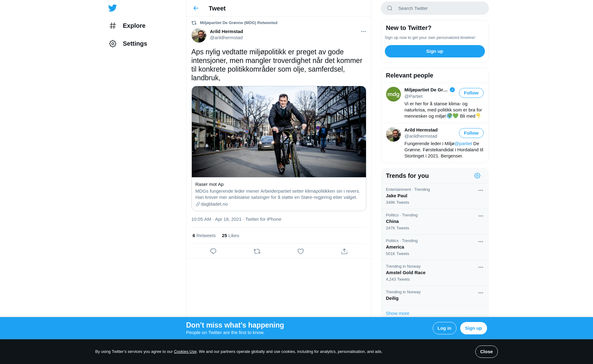
Task: Open more options for Jake Paul trend
Action: [481, 190]
